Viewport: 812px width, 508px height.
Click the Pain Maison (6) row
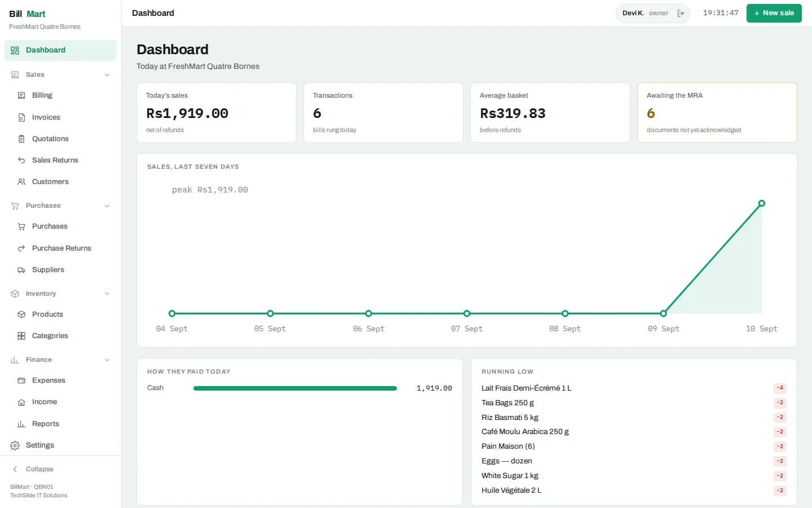coord(634,446)
